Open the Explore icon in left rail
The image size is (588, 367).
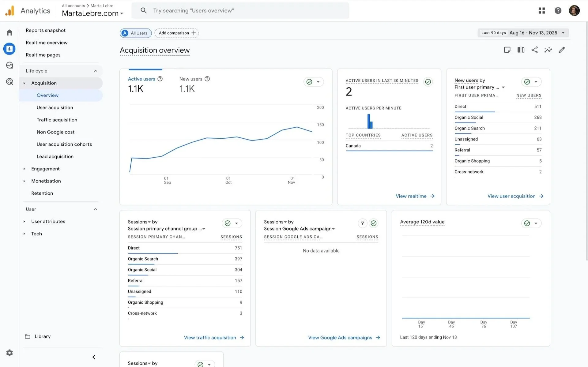point(9,65)
